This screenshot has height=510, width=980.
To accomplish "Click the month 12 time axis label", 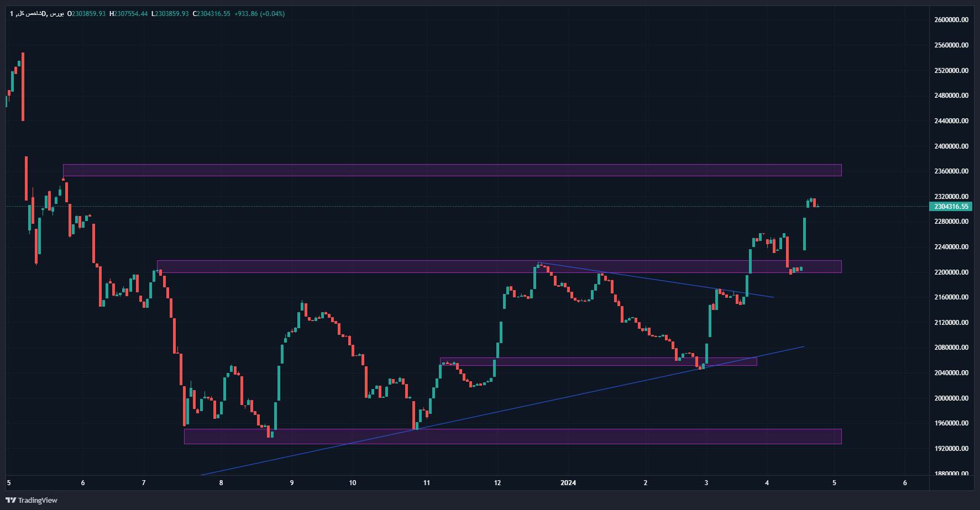I will coord(497,483).
